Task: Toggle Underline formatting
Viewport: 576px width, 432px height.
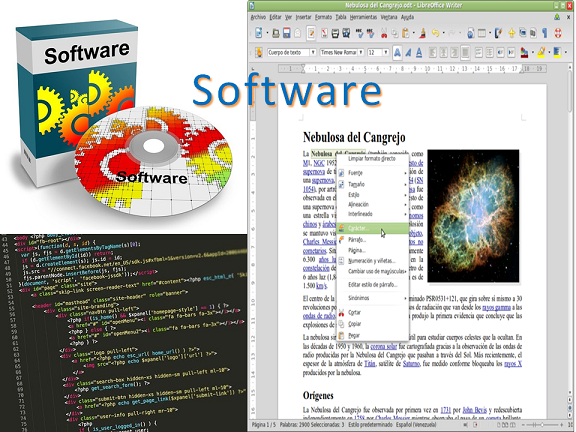Action: pyautogui.click(x=419, y=53)
